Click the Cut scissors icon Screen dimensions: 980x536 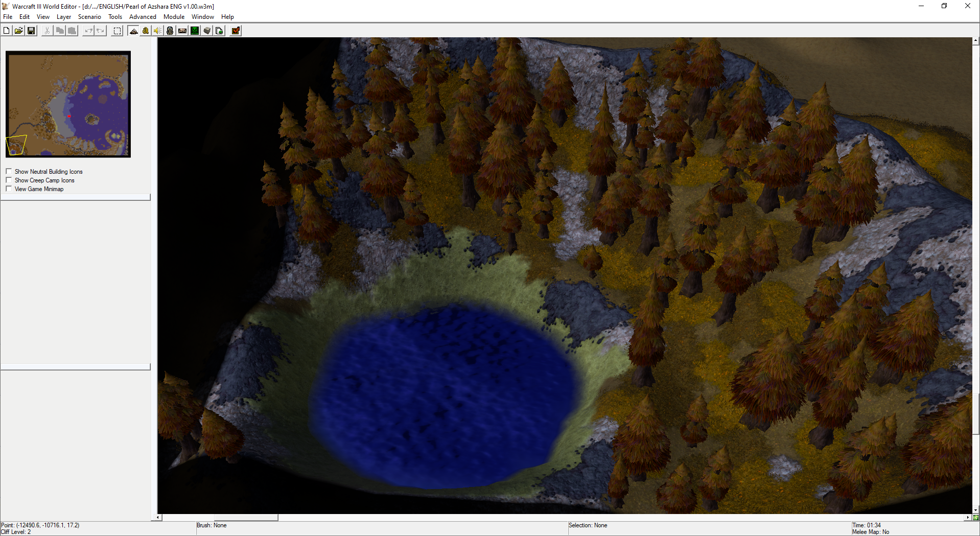(47, 31)
